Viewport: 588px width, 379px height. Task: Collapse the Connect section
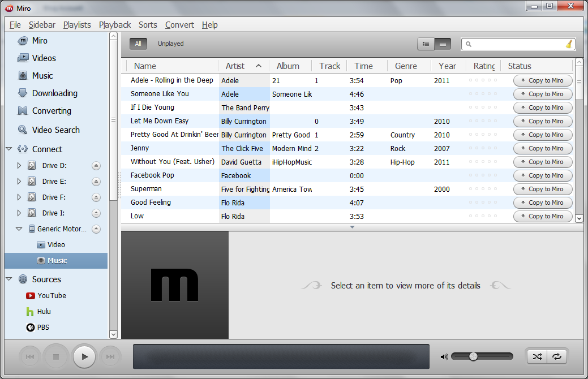(x=9, y=149)
